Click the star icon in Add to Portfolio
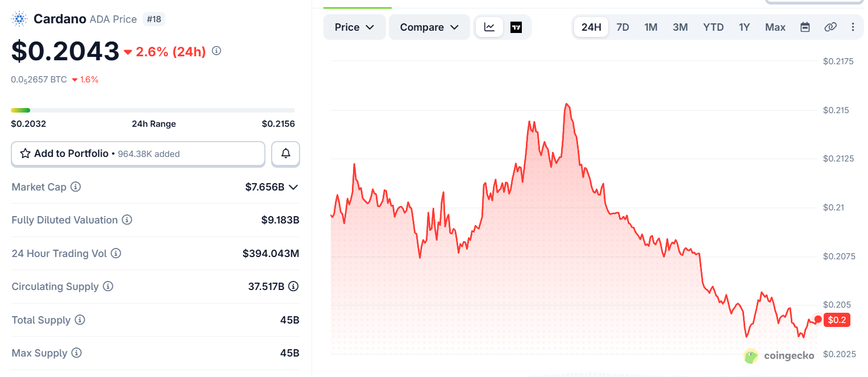This screenshot has width=868, height=377. [26, 154]
